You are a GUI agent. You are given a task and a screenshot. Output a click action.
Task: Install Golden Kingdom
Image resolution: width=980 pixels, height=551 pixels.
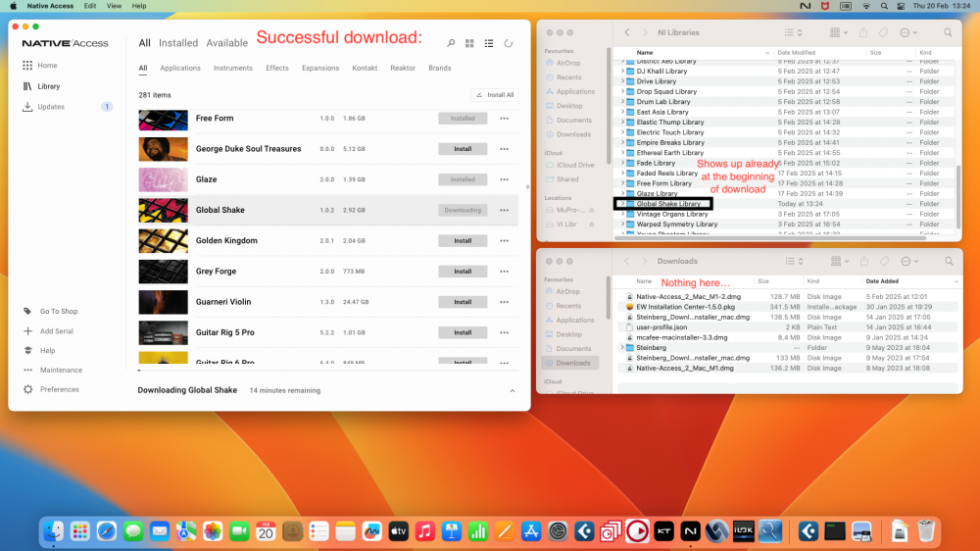[x=463, y=241]
